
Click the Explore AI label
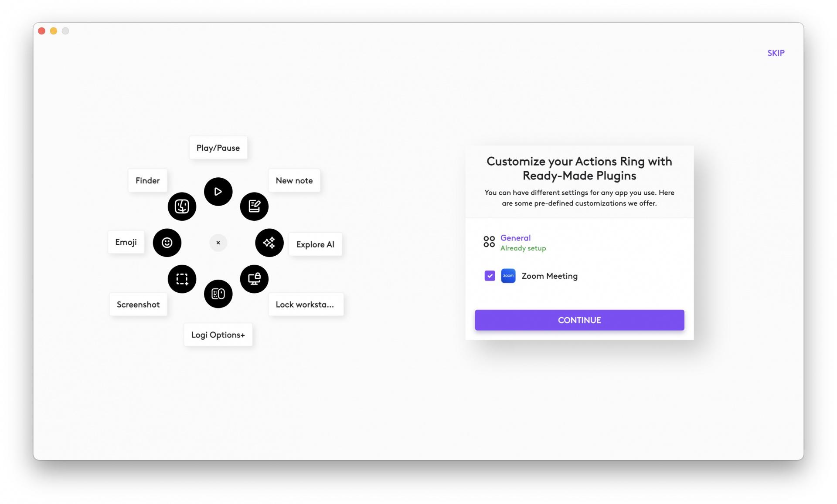tap(315, 244)
